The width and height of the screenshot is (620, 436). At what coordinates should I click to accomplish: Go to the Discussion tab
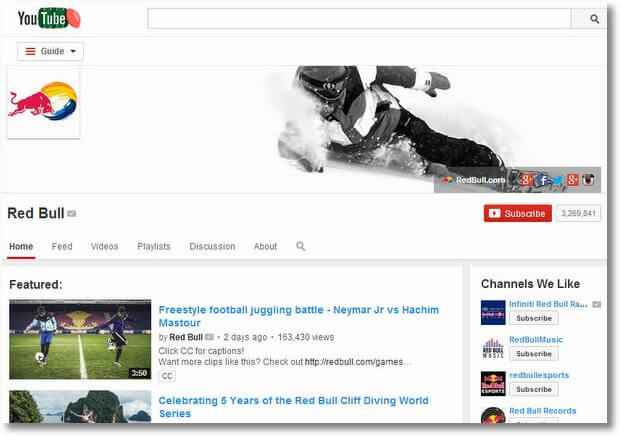pos(212,246)
